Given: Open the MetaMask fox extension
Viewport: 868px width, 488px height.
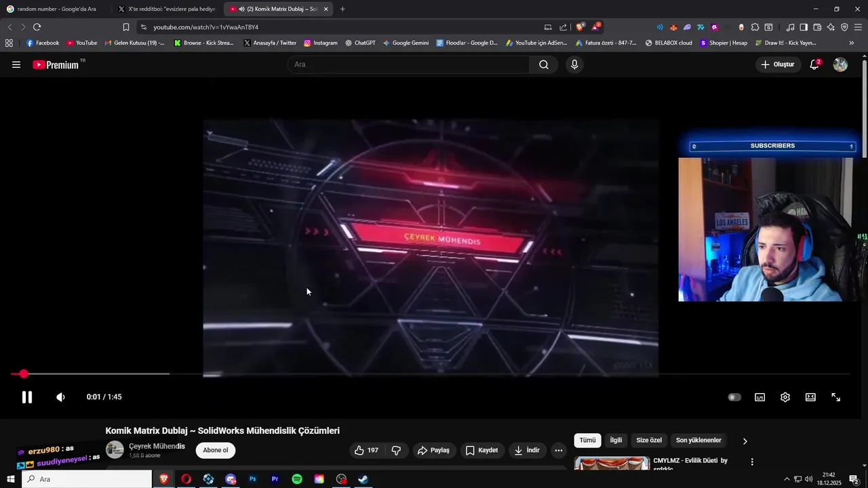Looking at the screenshot, I should (x=673, y=27).
